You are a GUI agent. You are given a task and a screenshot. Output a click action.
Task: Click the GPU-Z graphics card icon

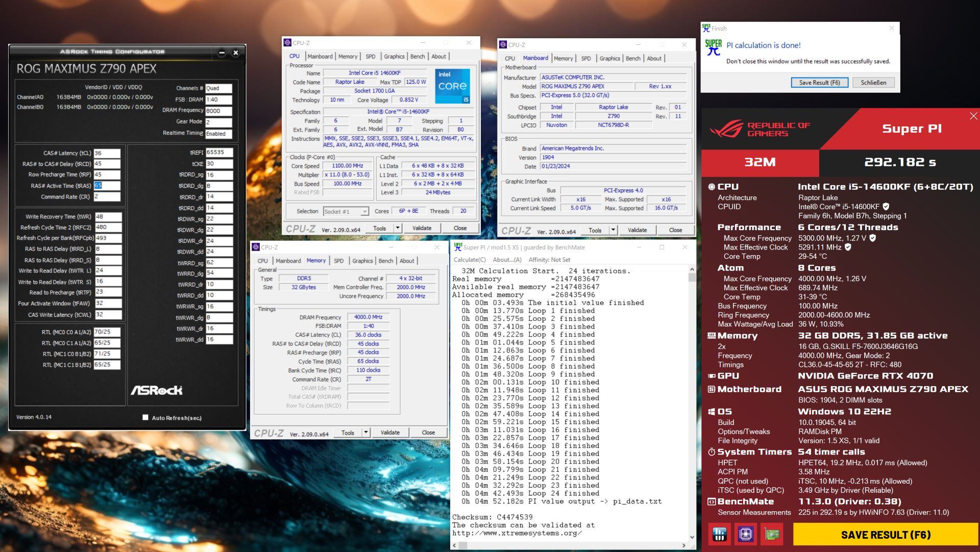coord(771,535)
